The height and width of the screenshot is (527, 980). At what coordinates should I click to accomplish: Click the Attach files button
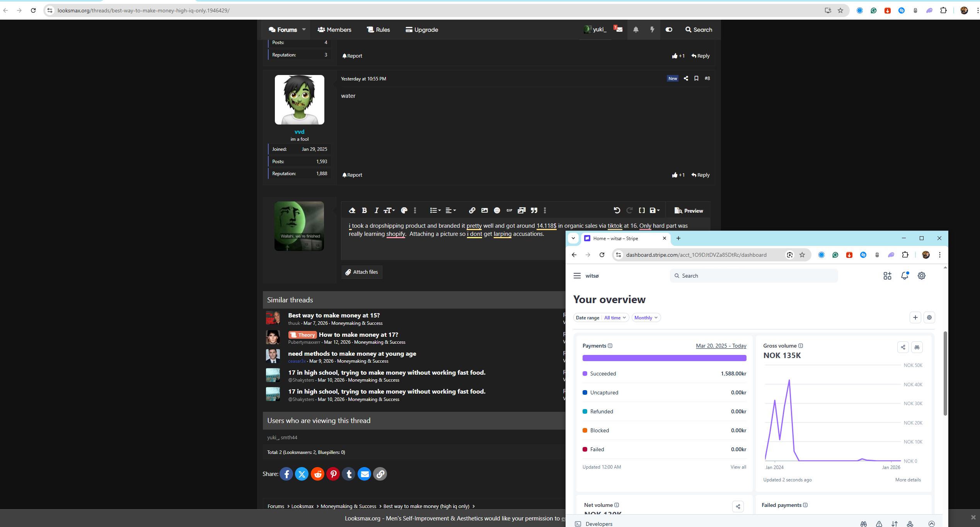click(x=362, y=272)
